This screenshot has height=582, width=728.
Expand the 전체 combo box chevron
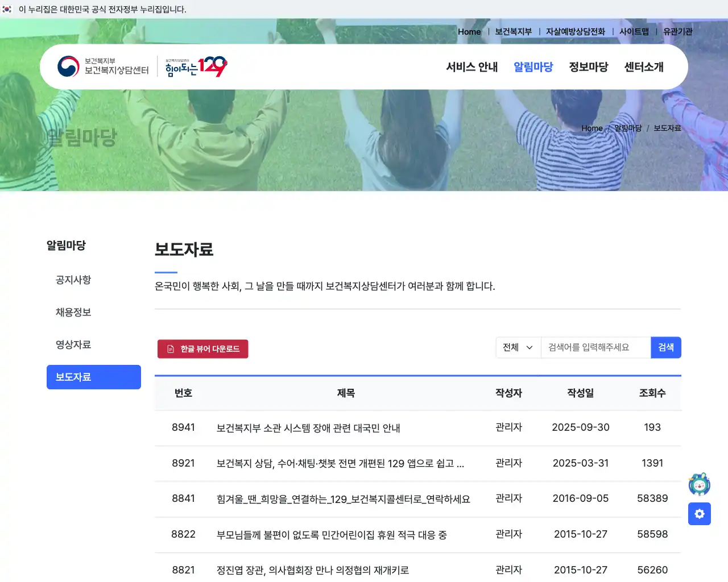[529, 347]
